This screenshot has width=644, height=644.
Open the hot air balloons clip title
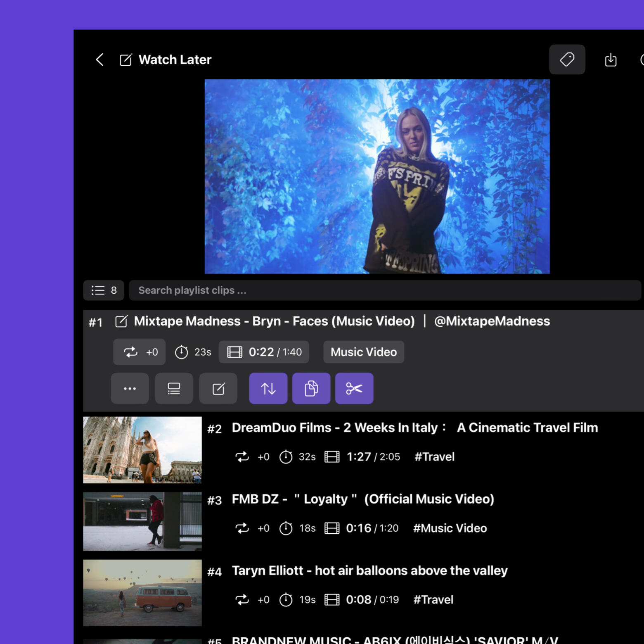click(369, 570)
